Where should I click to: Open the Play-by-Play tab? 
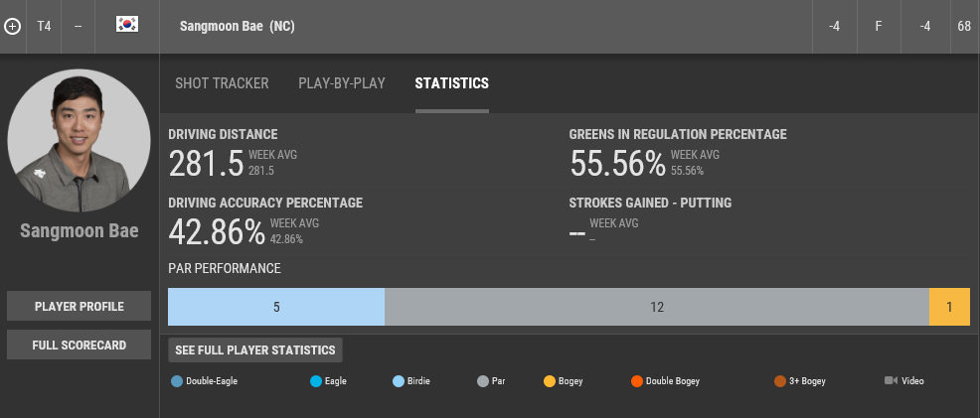[342, 83]
